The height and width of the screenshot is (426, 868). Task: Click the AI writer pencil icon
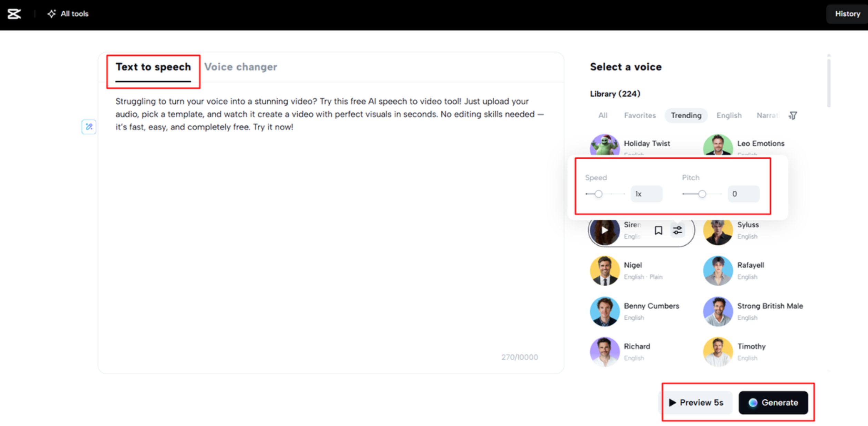point(89,127)
